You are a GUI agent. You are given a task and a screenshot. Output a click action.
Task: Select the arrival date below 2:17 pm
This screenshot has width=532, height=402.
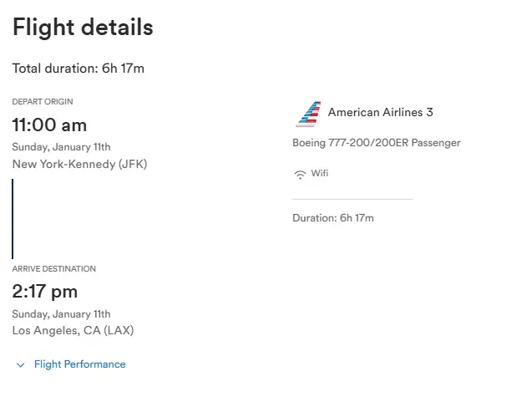61,314
